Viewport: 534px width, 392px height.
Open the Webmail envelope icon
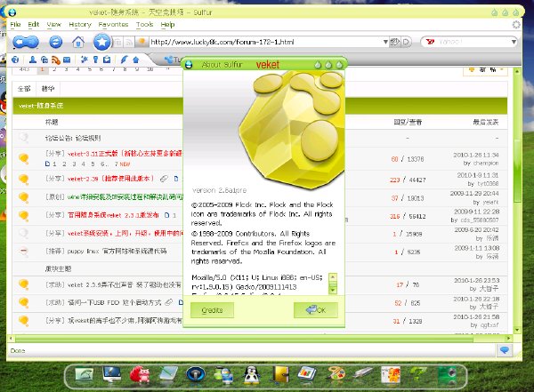click(67, 60)
